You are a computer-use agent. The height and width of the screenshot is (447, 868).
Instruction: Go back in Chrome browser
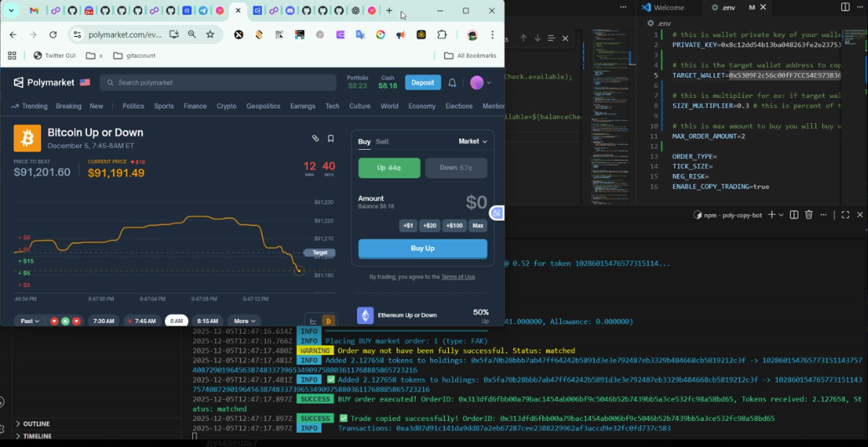tap(13, 34)
